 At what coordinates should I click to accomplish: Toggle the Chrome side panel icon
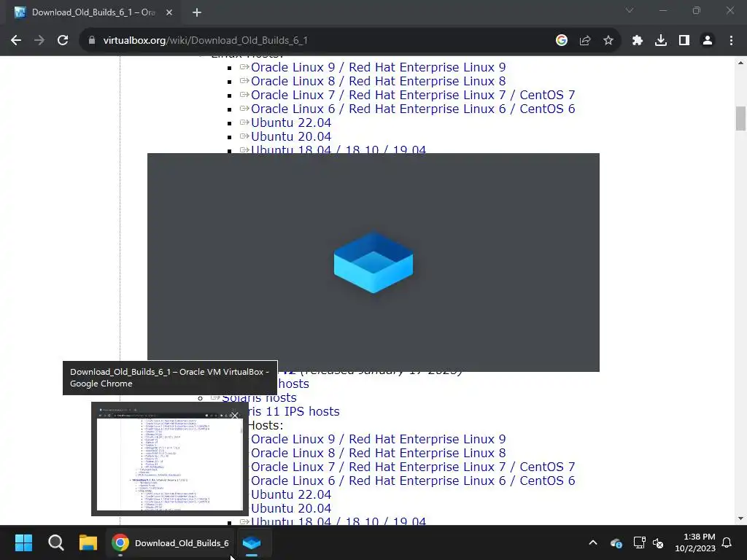[x=684, y=41]
